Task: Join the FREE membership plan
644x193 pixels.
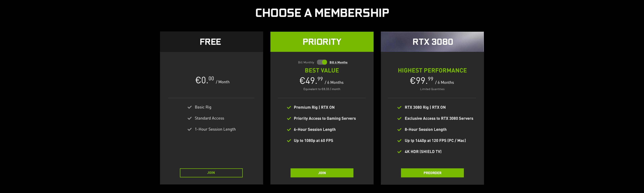Action: click(211, 173)
